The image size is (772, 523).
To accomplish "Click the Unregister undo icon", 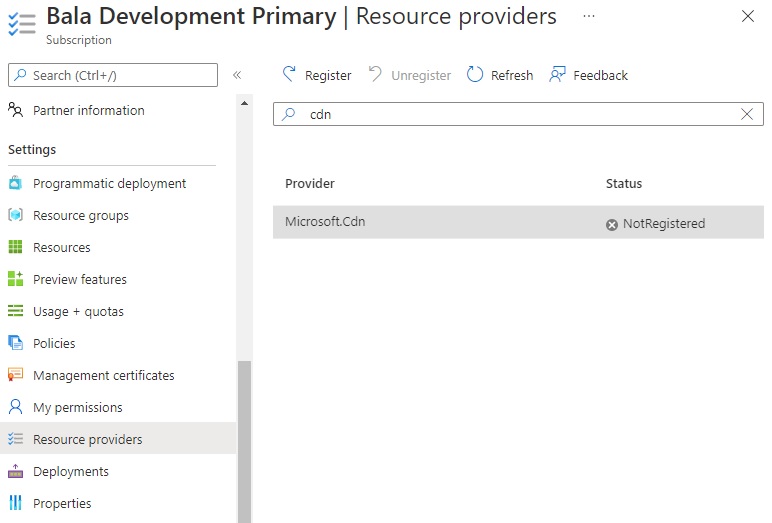I will coord(375,74).
